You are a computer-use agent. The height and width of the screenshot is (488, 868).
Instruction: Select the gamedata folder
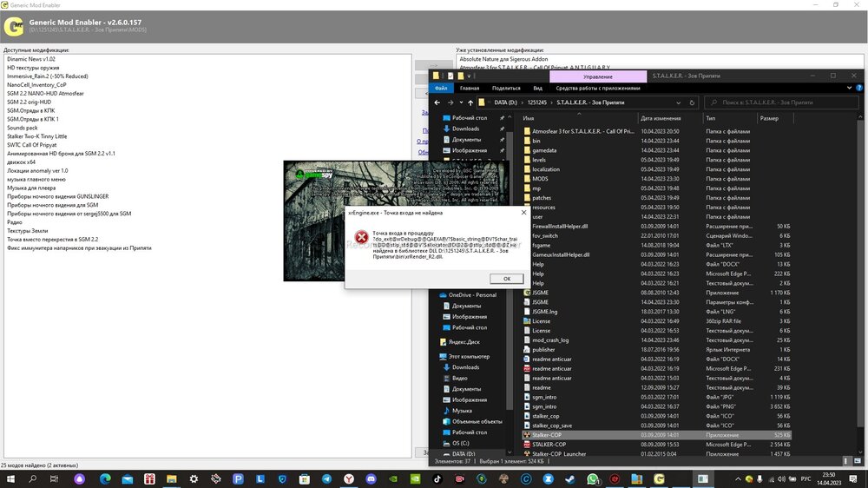click(x=544, y=150)
